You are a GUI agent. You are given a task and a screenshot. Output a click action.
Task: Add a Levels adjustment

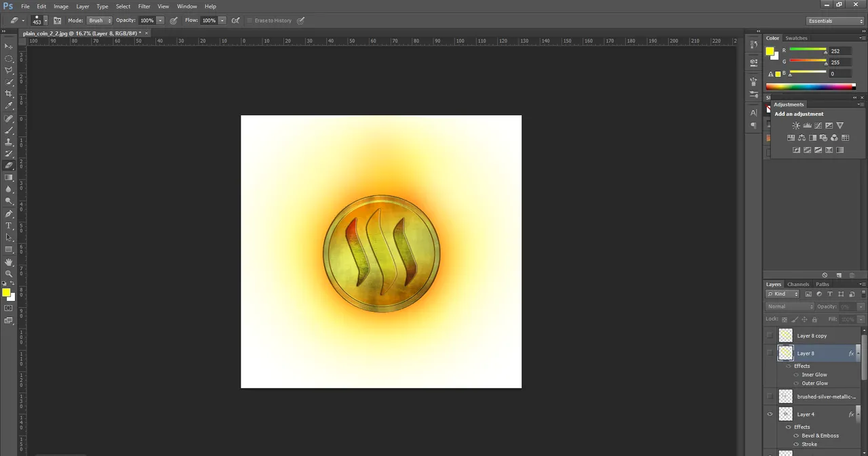[807, 125]
